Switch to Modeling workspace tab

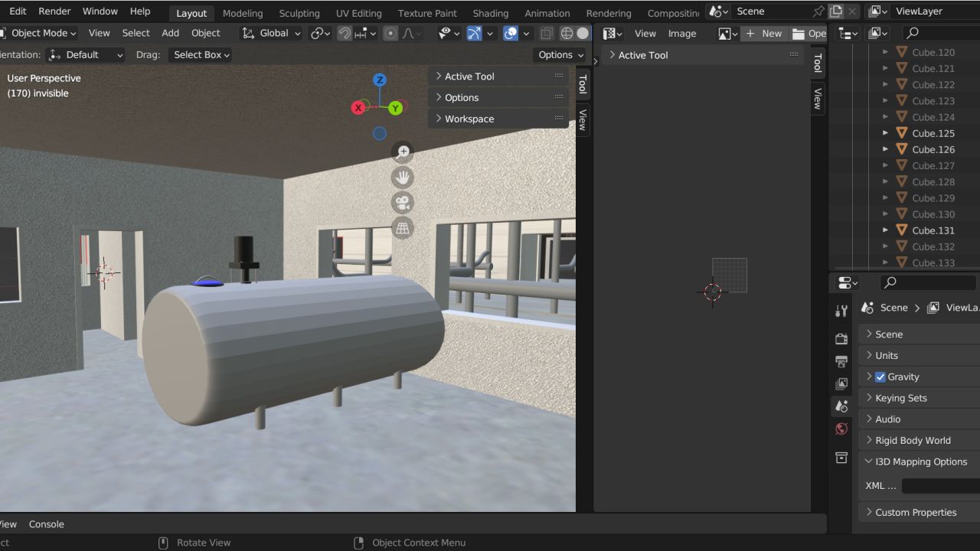click(242, 13)
